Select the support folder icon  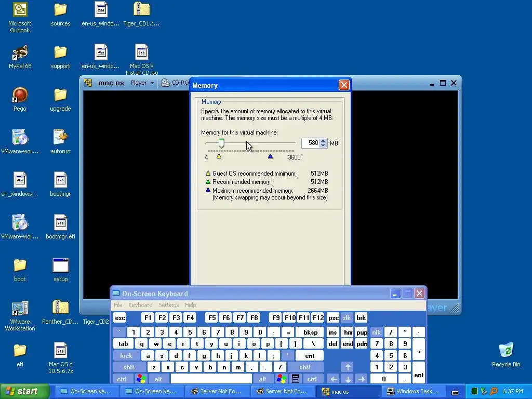pos(60,56)
